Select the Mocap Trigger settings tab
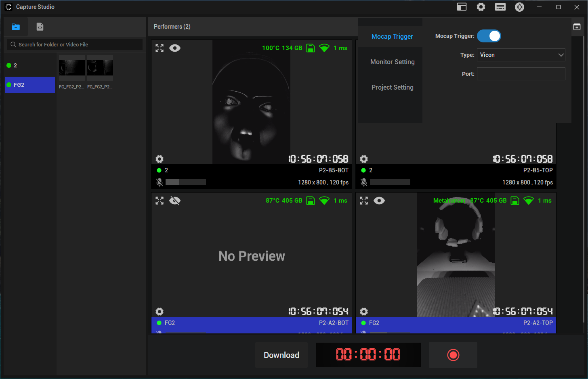Screen dimensions: 588x379 [x=392, y=36]
